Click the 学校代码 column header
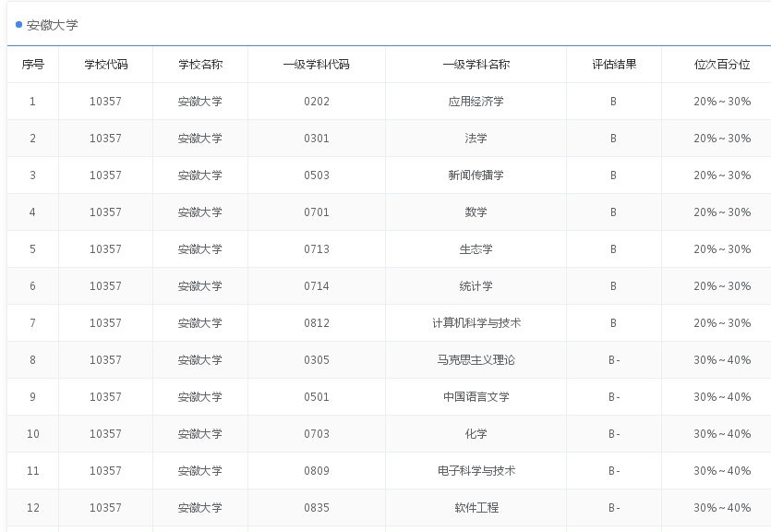771x532 pixels. (x=104, y=64)
